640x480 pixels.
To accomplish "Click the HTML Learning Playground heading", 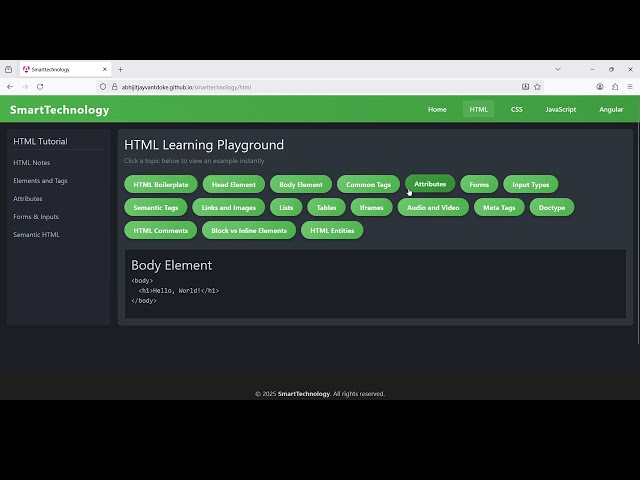I will click(x=204, y=145).
